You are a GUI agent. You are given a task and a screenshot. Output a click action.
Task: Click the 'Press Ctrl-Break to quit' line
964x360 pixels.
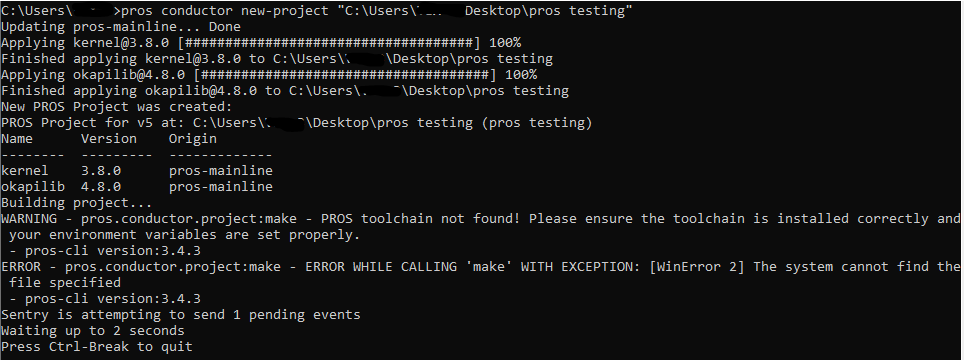[97, 346]
